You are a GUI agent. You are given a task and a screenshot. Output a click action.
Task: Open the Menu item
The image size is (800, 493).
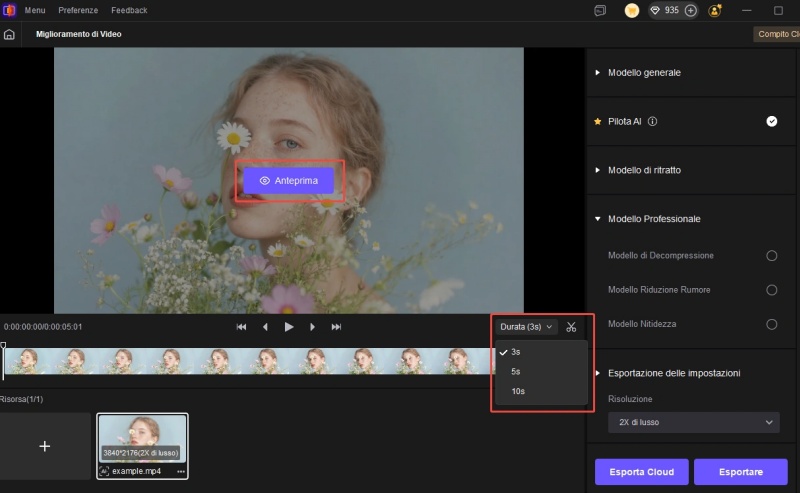pyautogui.click(x=35, y=10)
